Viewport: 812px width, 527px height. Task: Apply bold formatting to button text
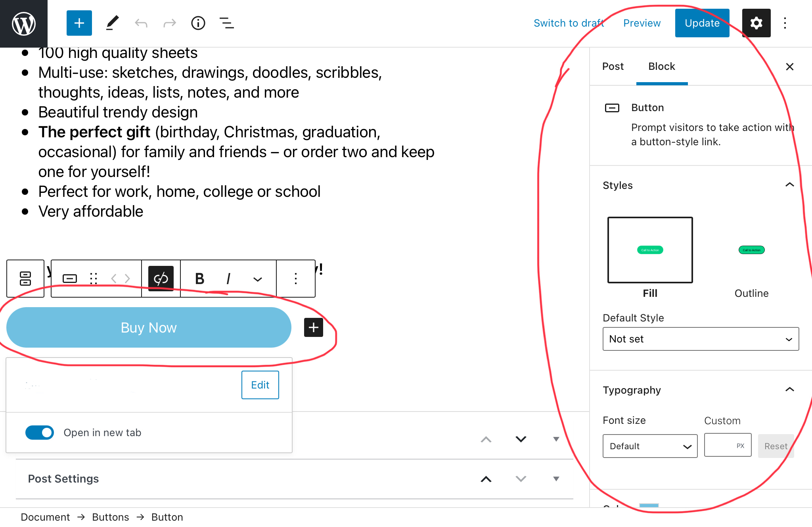tap(199, 279)
